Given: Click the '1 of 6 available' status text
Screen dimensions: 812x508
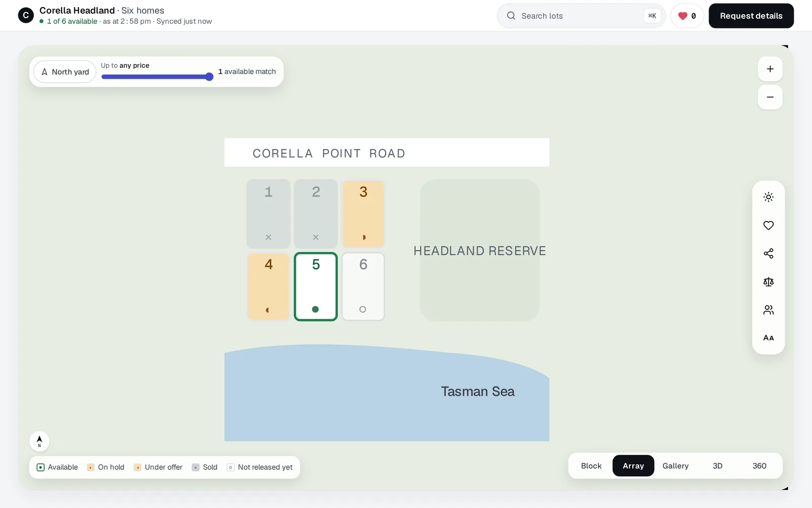Looking at the screenshot, I should pos(72,21).
